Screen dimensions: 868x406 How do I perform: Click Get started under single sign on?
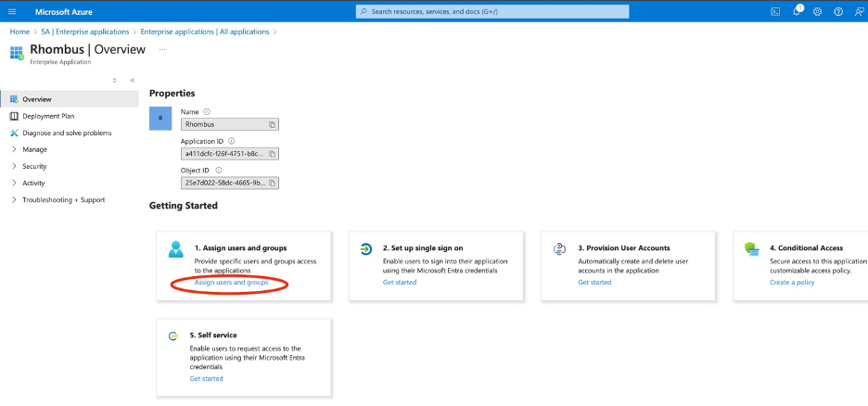(400, 283)
